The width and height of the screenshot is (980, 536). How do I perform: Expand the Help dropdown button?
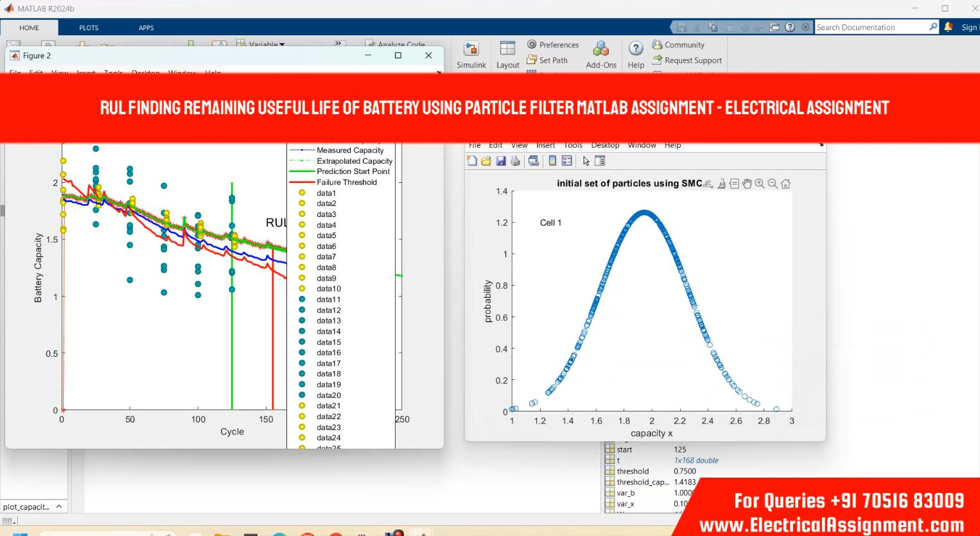(x=636, y=54)
